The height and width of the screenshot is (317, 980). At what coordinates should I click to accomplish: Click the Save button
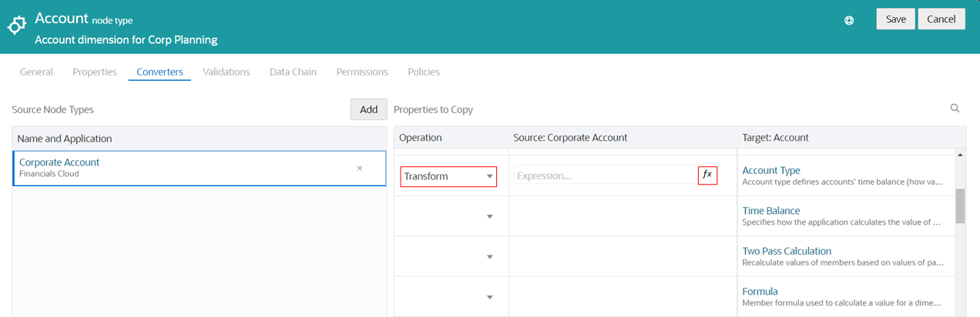tap(895, 19)
